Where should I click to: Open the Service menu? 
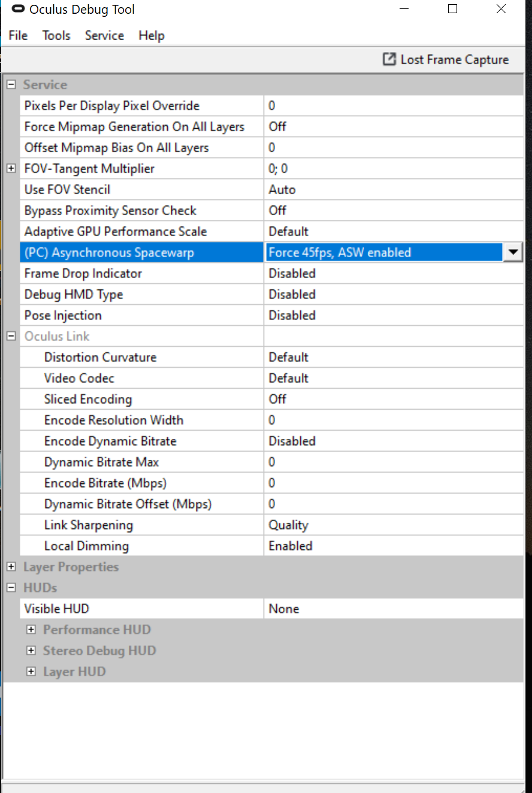[104, 35]
